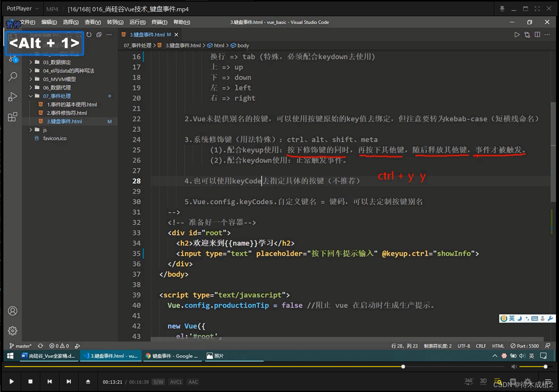Open the 帮助(H) menu
Image resolution: width=559 pixels, height=392 pixels.
point(182,22)
